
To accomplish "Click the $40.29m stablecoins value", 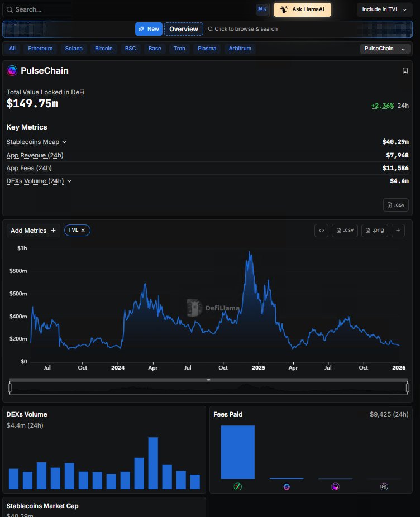I will (x=395, y=142).
